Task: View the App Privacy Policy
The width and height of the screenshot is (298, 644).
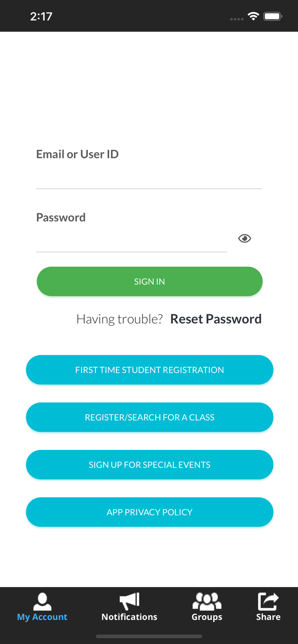Action: [x=149, y=512]
